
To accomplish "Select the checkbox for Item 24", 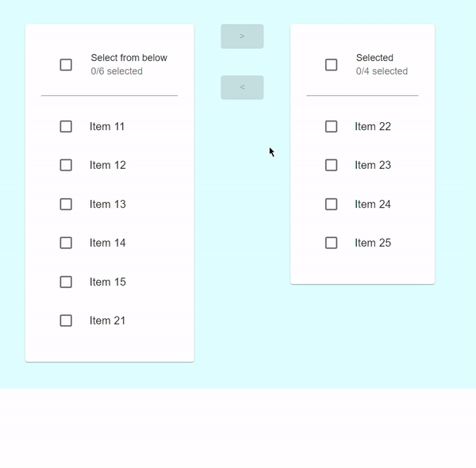I will click(x=332, y=204).
